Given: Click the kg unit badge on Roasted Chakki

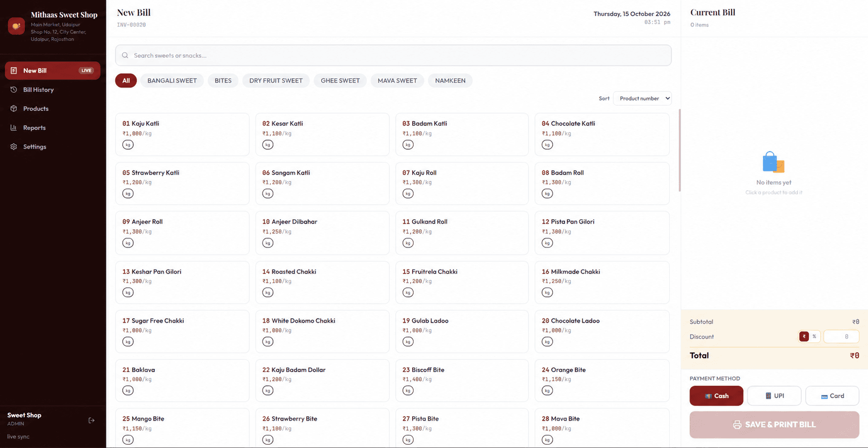Looking at the screenshot, I should pyautogui.click(x=268, y=292).
